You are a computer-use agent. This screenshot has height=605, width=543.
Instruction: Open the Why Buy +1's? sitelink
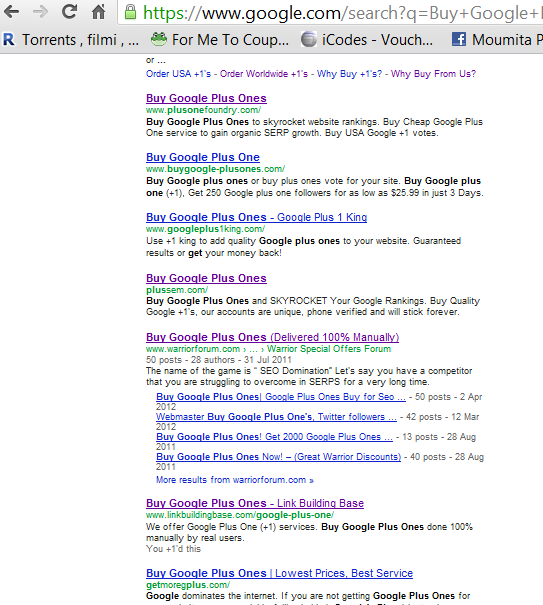click(x=349, y=74)
